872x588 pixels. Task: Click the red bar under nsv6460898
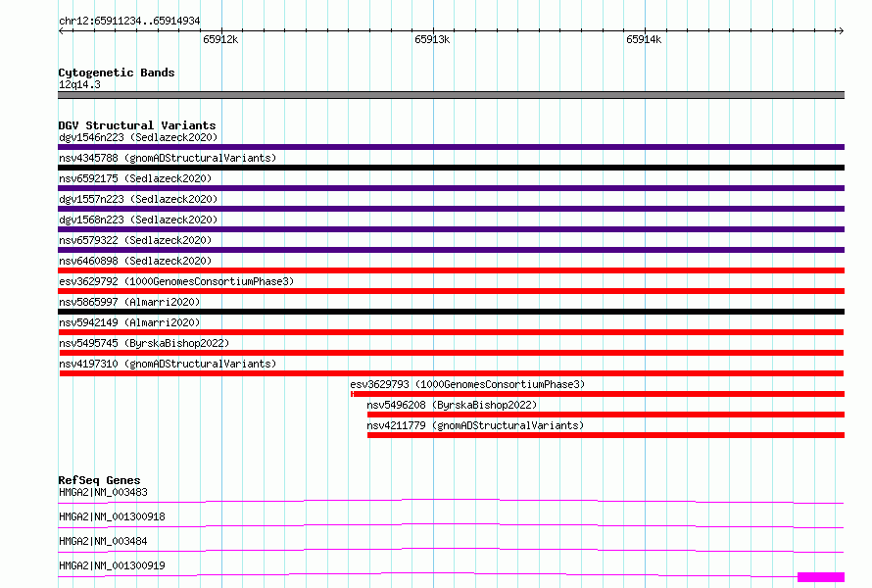(x=451, y=270)
